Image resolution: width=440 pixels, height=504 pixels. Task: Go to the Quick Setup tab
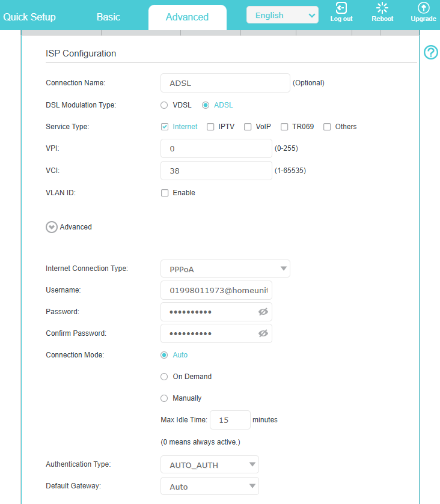[x=29, y=17]
